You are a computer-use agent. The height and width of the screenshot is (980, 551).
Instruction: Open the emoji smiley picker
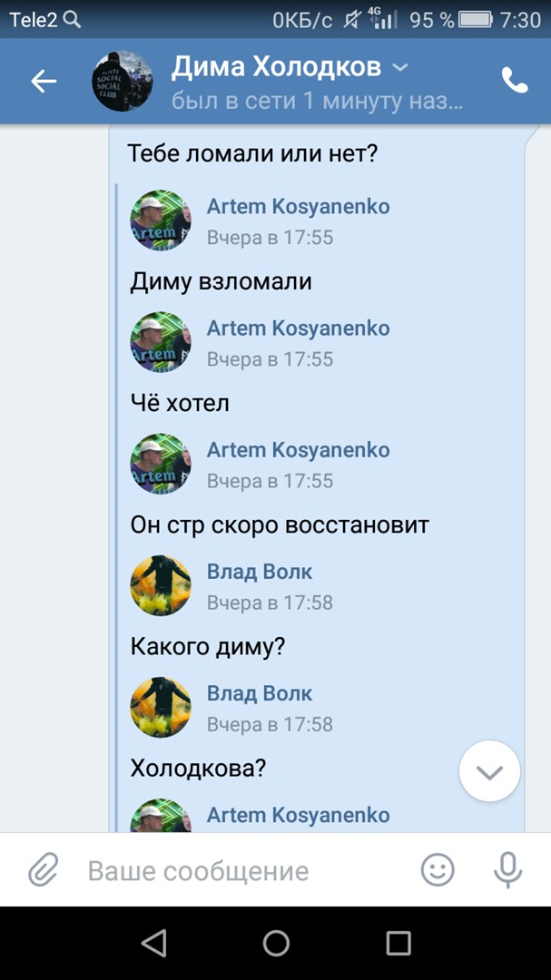(438, 869)
